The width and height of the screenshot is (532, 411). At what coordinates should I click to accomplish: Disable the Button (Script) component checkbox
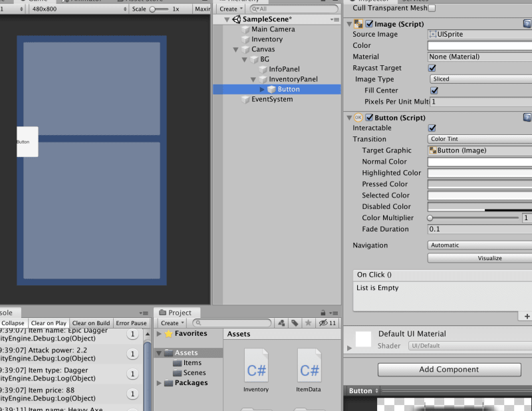tap(369, 118)
